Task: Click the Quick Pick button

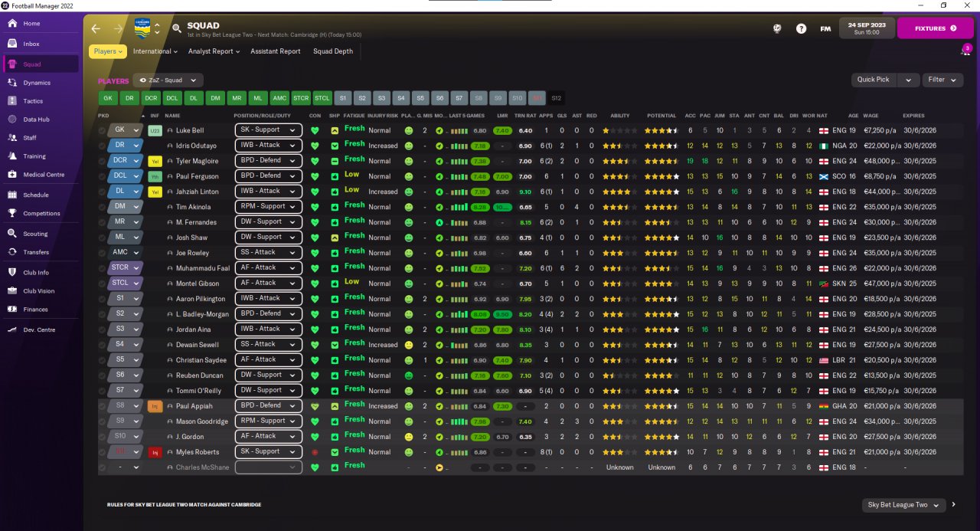Action: pos(874,80)
